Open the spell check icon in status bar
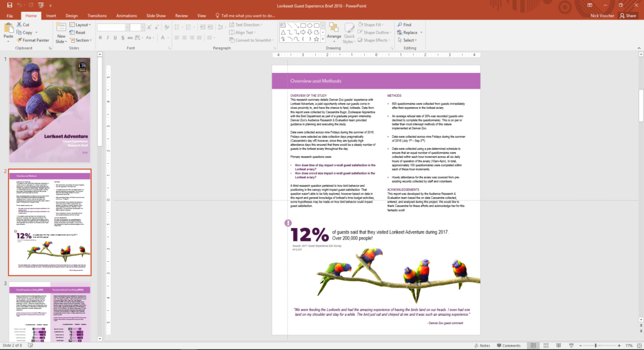Viewport: 644px width, 350px height. click(x=30, y=346)
